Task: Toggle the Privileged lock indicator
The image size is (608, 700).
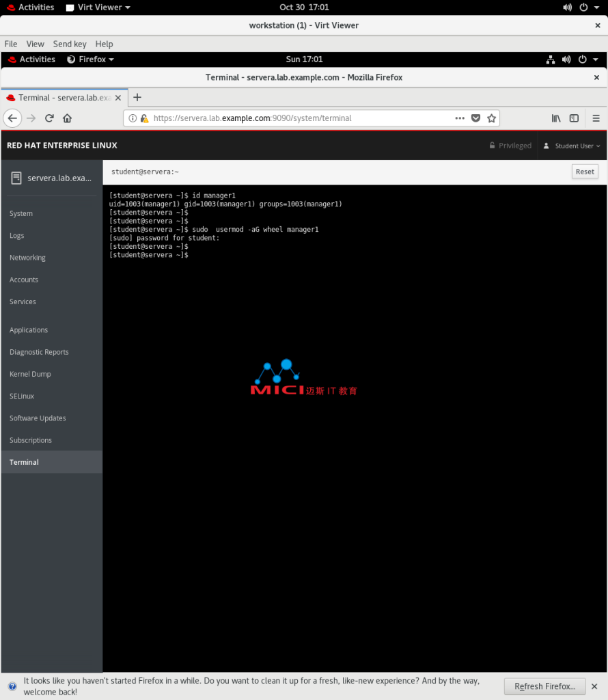Action: [510, 146]
